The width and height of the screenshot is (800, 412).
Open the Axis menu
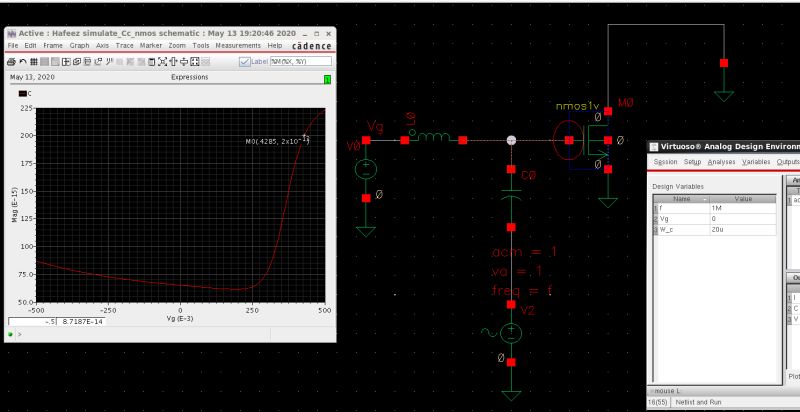[x=103, y=45]
